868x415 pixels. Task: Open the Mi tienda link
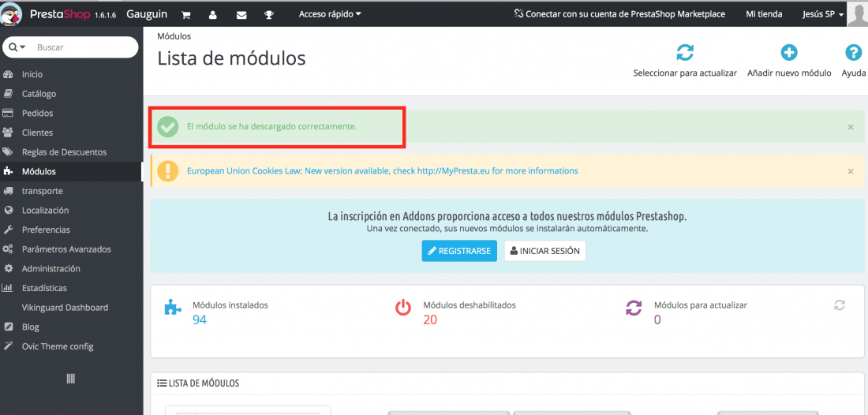(x=764, y=14)
